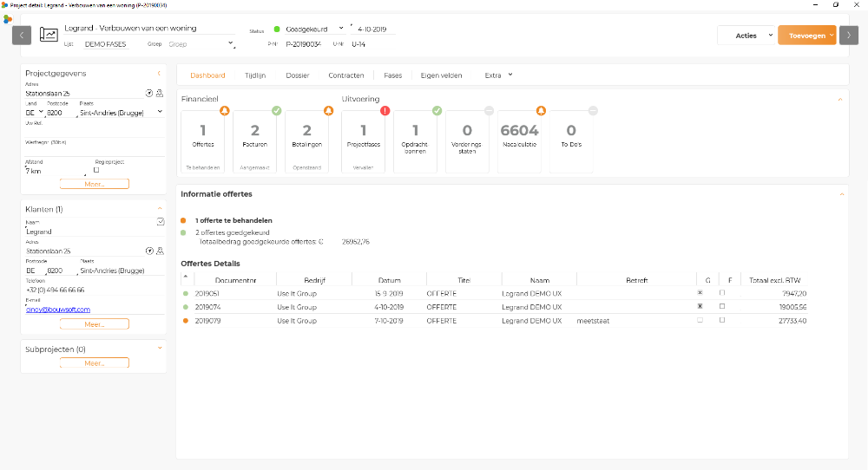Go to the next project with right arrow
The width and height of the screenshot is (868, 470).
coord(848,36)
